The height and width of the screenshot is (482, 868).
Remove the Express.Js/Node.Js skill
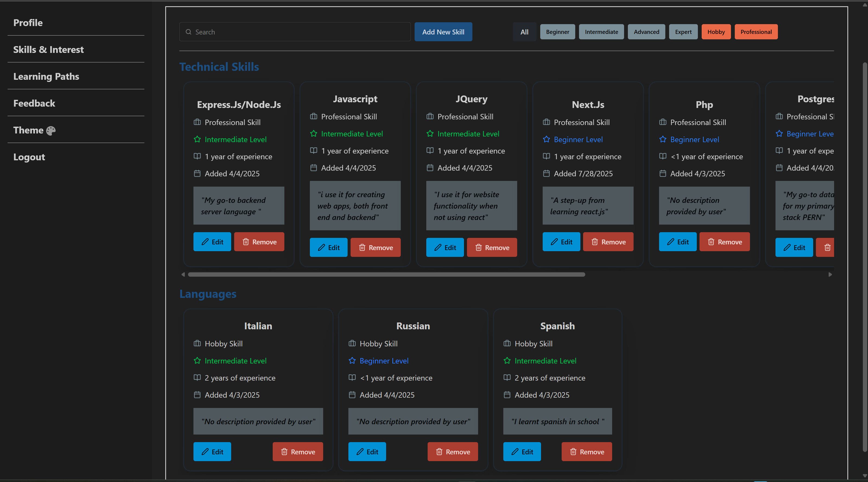coord(259,242)
